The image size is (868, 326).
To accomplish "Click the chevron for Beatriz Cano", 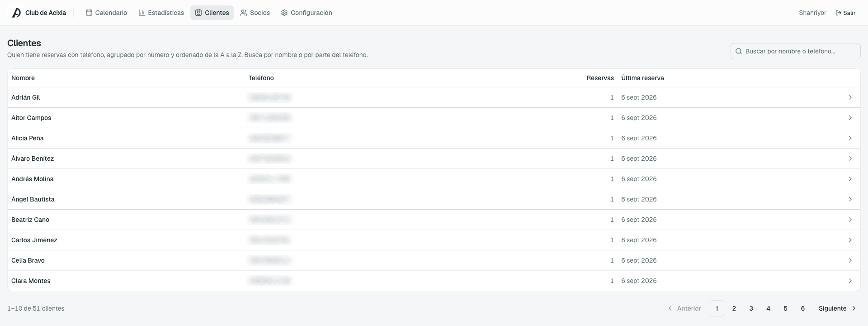I will point(850,220).
